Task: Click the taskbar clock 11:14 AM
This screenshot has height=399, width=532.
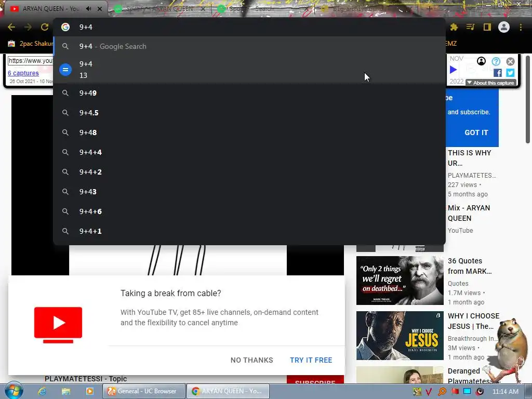Action: coord(505,392)
